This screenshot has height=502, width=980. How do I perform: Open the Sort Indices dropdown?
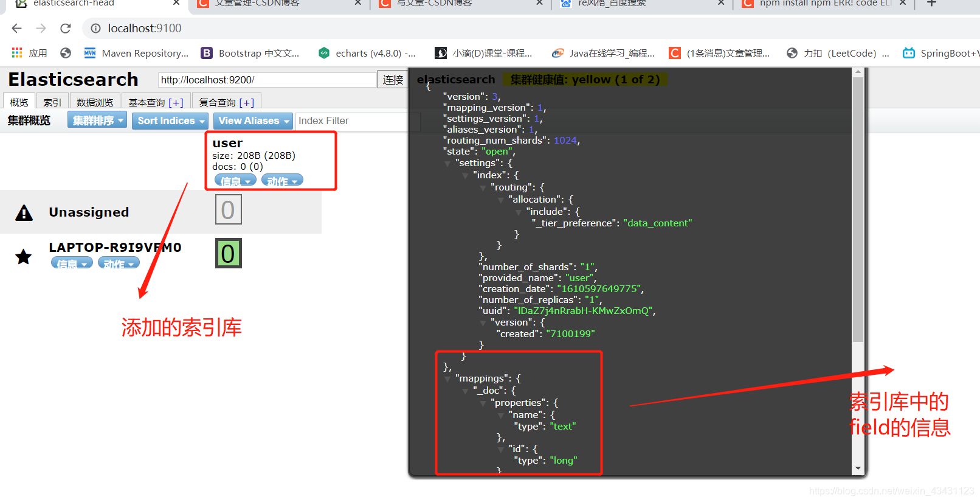point(170,120)
